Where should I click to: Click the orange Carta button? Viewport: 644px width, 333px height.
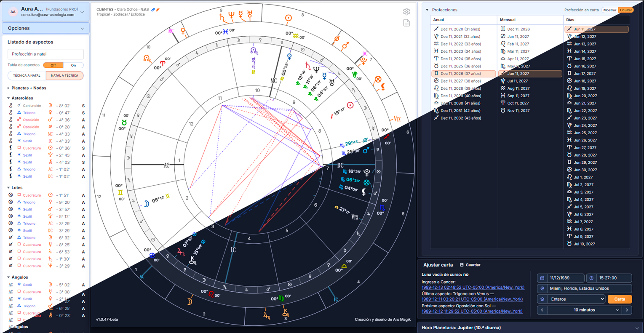click(620, 299)
